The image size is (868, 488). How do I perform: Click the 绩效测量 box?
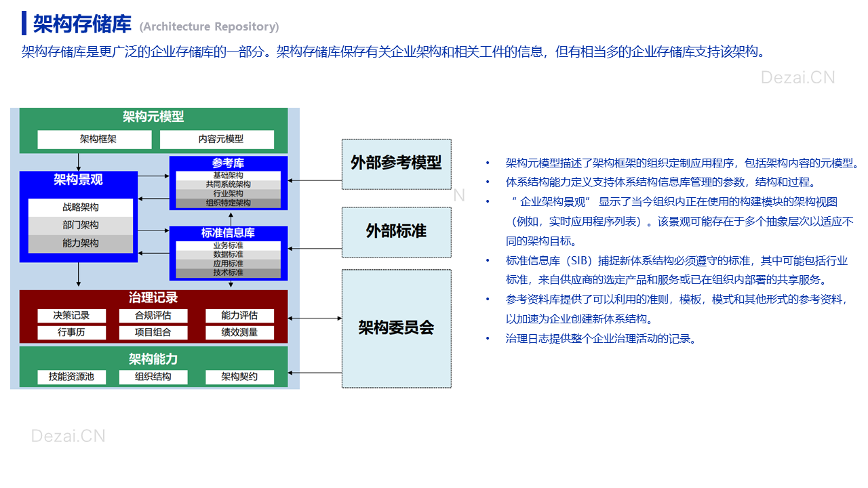(x=240, y=333)
